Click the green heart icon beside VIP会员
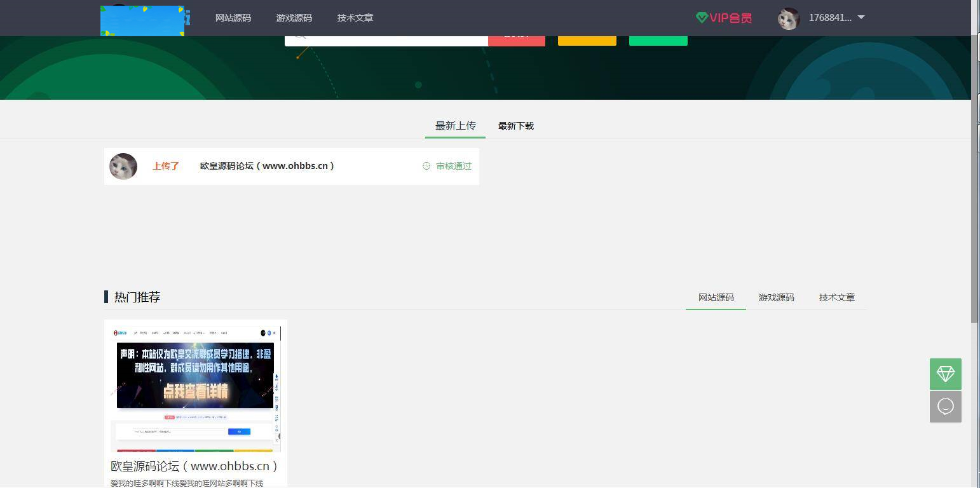 tap(701, 18)
